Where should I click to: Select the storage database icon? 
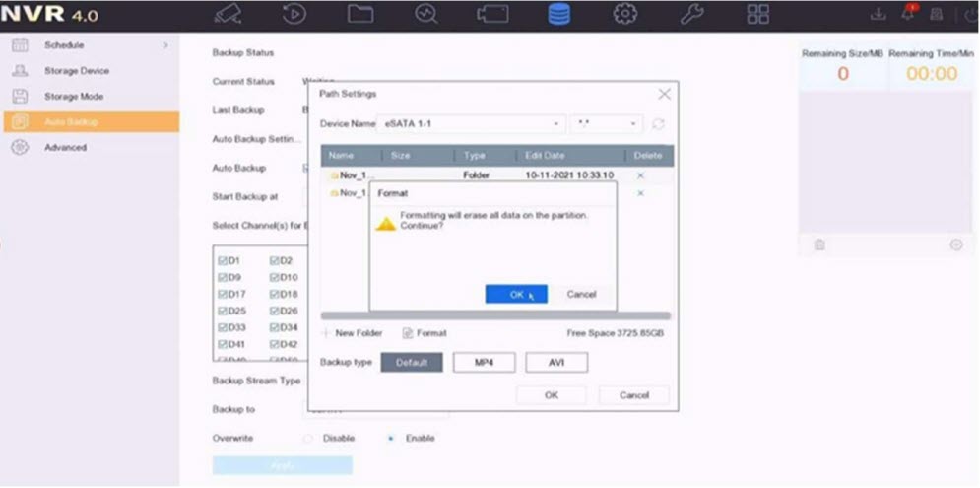558,14
